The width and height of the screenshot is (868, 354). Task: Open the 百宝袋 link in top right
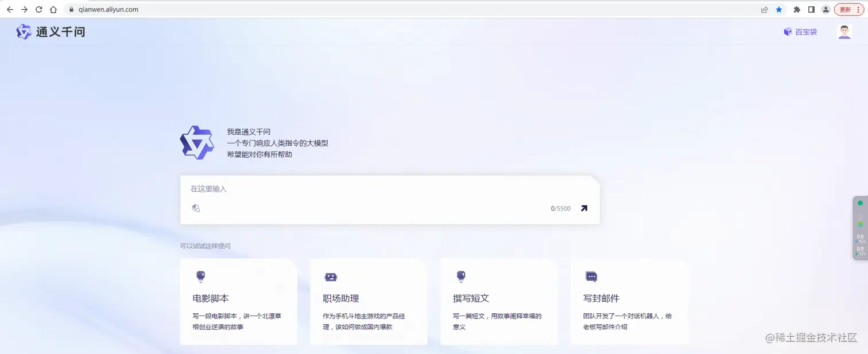click(x=805, y=32)
